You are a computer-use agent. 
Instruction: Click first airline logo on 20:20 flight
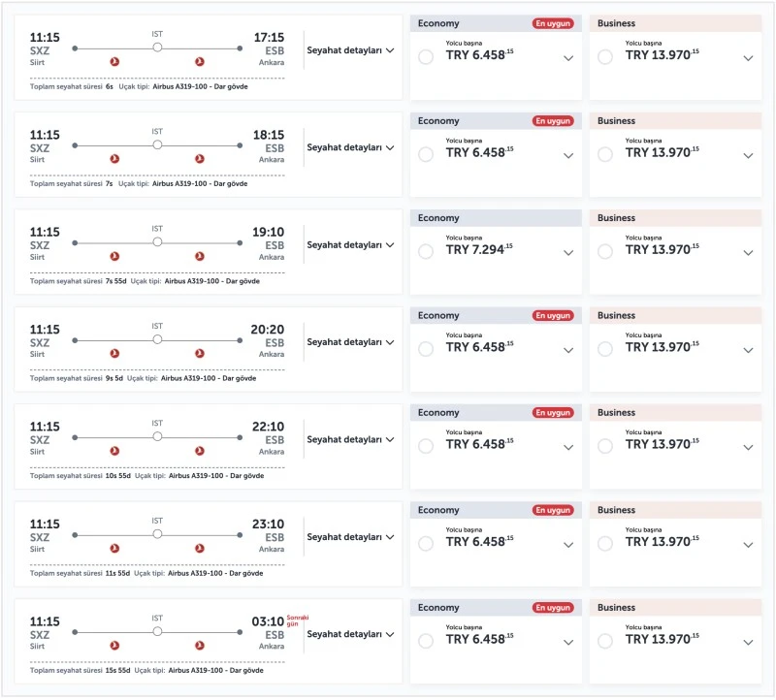click(114, 354)
